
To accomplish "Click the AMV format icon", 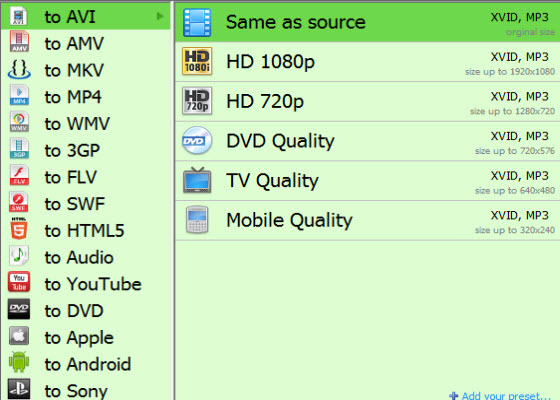I will tap(19, 42).
